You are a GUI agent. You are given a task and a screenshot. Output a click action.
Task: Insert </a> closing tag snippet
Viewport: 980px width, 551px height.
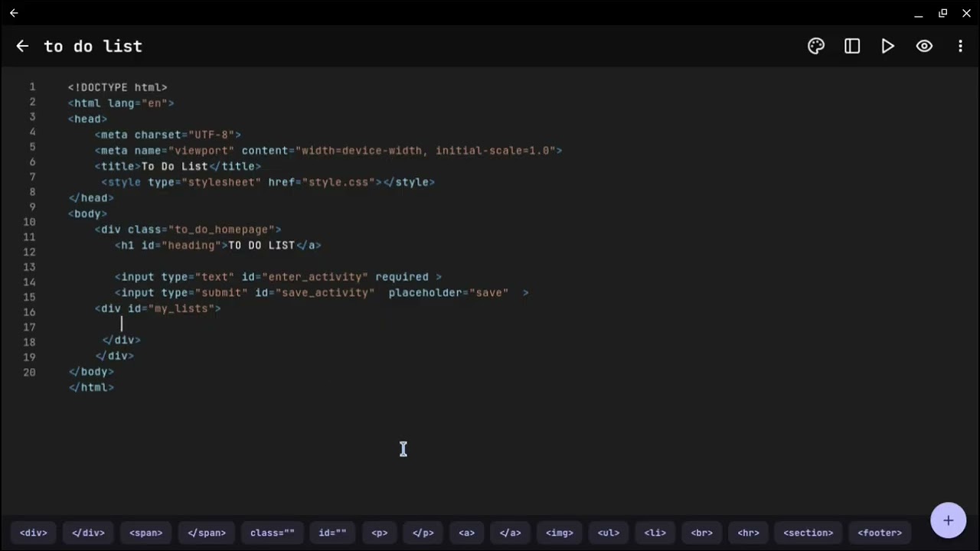pos(511,533)
